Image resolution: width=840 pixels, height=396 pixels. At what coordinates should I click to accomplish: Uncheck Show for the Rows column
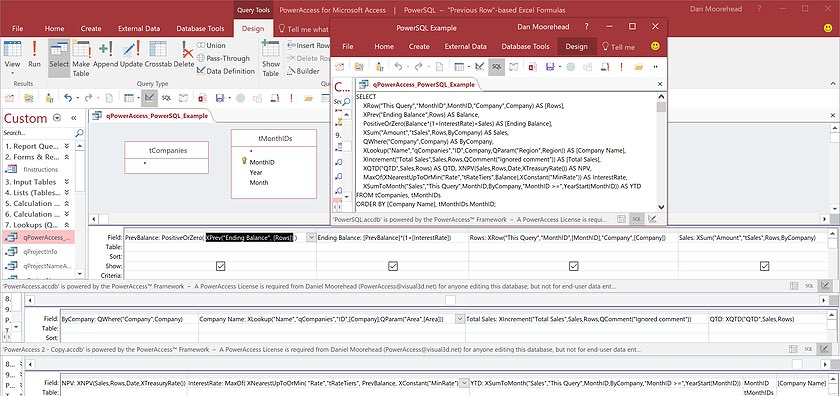point(574,266)
